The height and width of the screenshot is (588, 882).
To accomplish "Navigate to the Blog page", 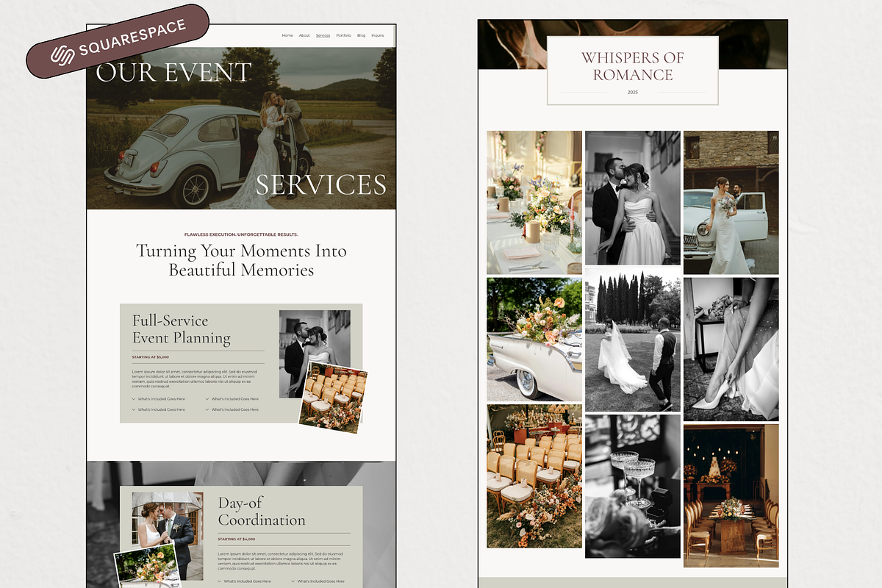I will [362, 35].
